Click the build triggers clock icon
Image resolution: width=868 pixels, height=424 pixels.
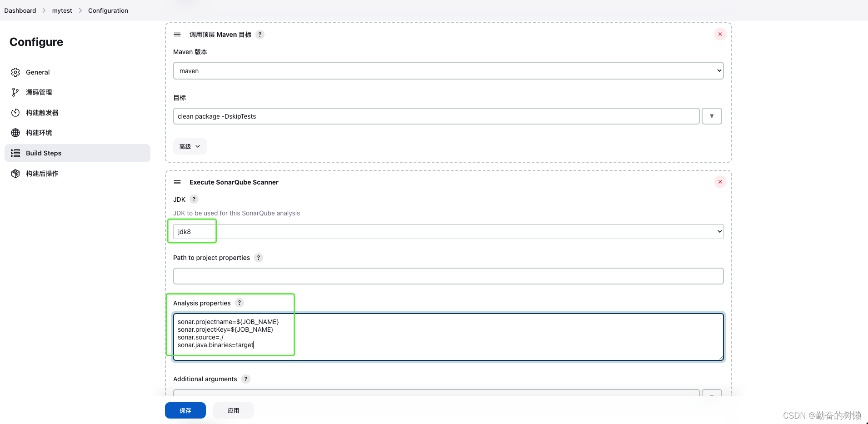coord(15,113)
